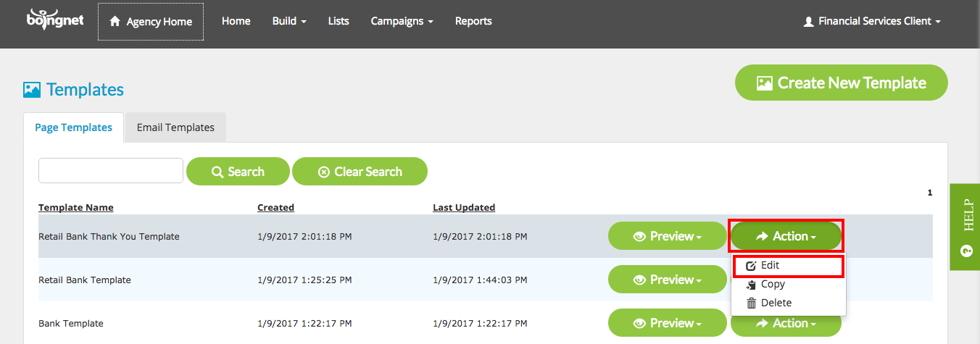Click the Create New Template button
Viewport: 980px width, 344px height.
click(842, 83)
